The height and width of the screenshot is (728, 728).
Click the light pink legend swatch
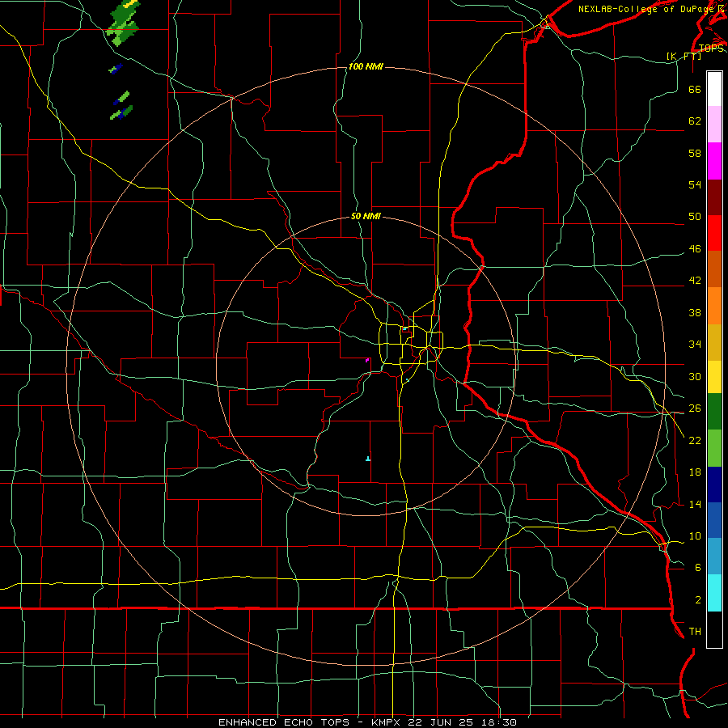pos(714,125)
